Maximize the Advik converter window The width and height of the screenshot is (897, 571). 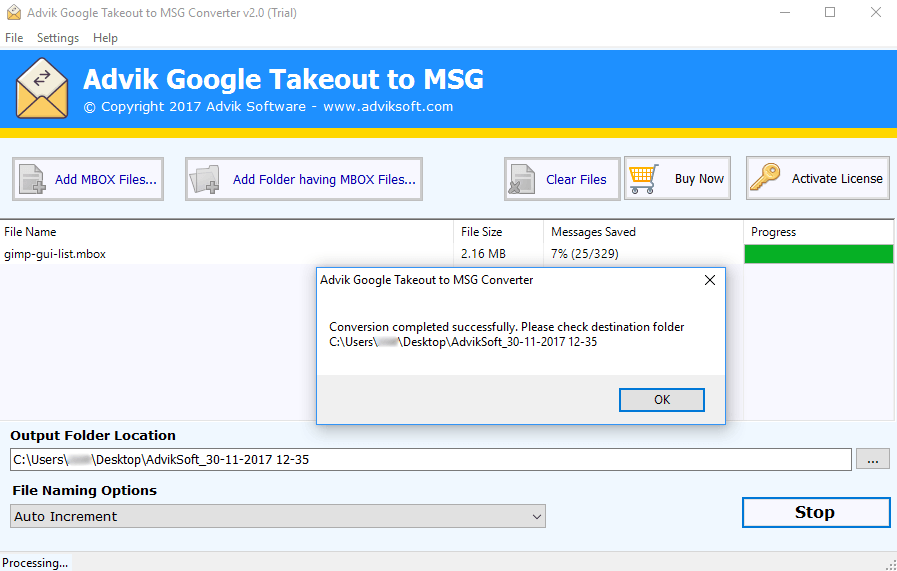click(x=830, y=13)
